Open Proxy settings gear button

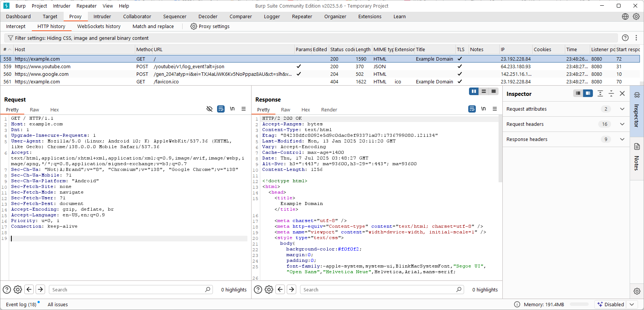[x=210, y=26]
